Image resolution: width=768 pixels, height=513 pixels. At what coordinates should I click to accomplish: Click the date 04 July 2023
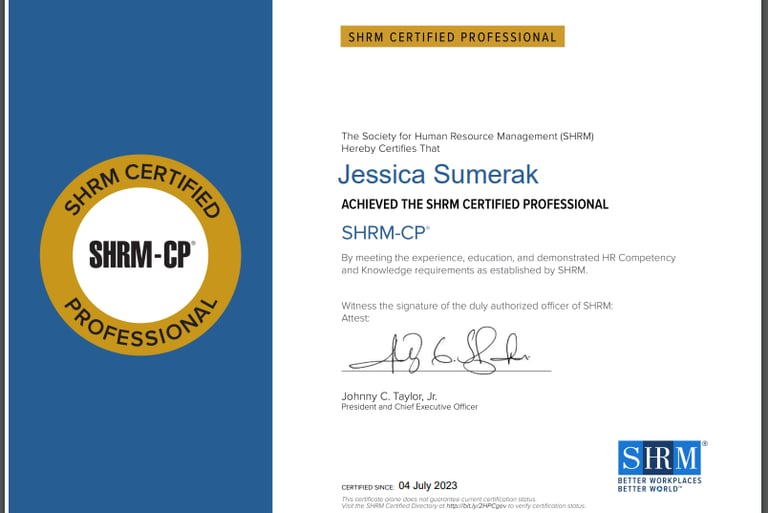tap(428, 486)
